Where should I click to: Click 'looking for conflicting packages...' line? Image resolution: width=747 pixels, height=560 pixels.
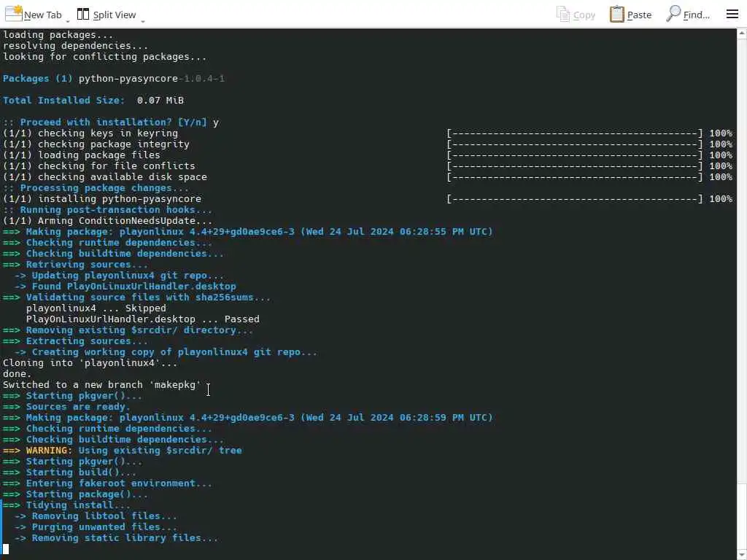pos(105,57)
